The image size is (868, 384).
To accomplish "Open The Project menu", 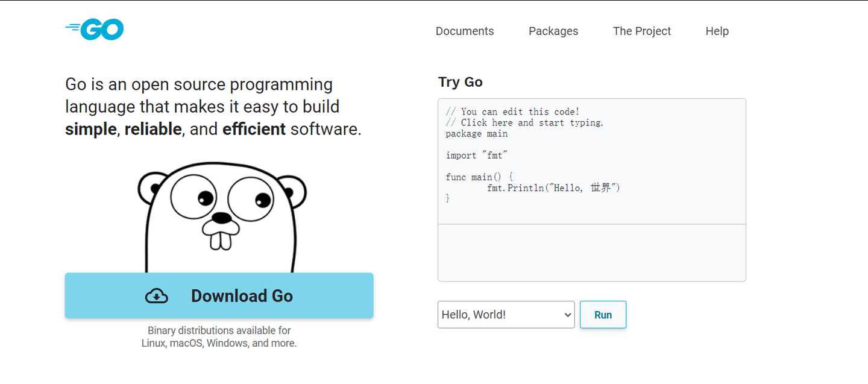I will (641, 31).
